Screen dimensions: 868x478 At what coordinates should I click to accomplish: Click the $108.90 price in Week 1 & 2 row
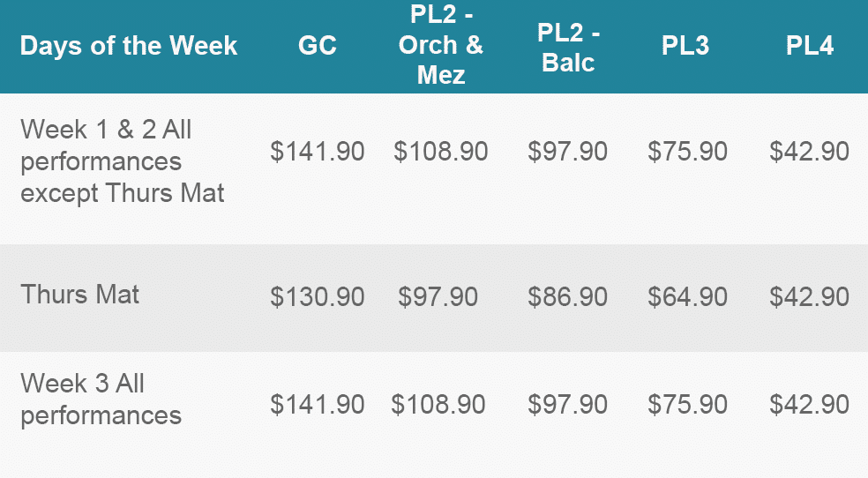[441, 152]
